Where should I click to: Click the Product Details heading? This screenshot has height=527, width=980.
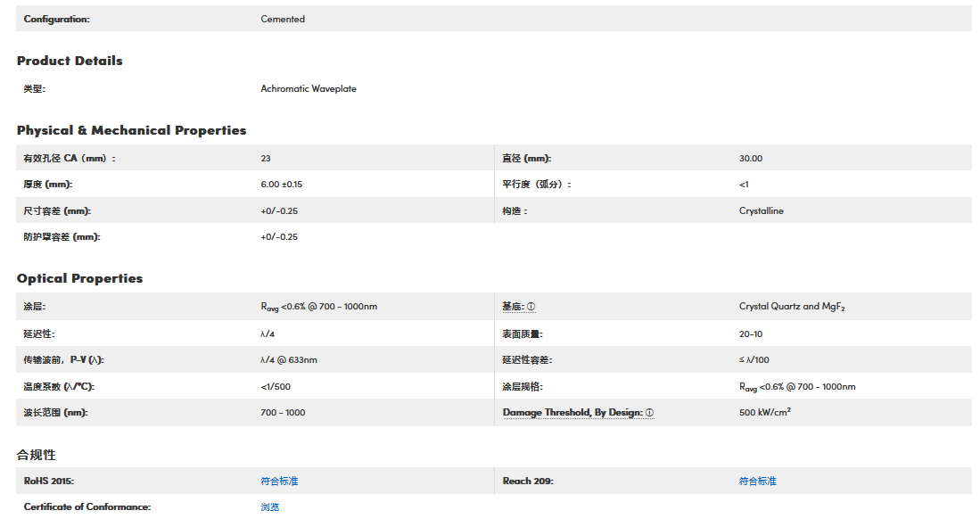coord(70,61)
